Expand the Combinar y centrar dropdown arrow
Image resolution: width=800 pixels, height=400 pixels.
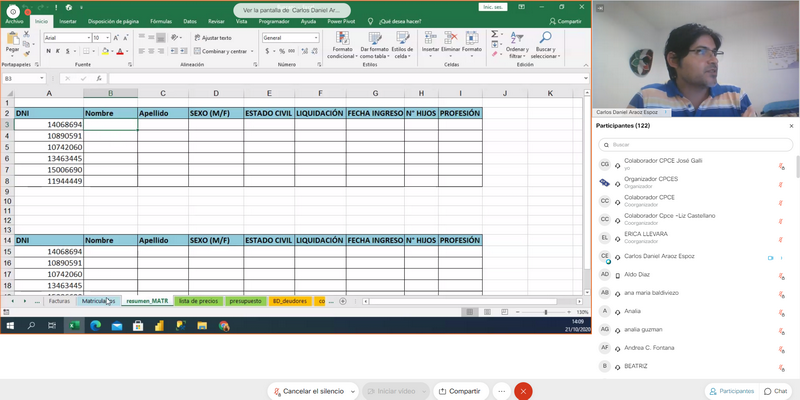(252, 51)
